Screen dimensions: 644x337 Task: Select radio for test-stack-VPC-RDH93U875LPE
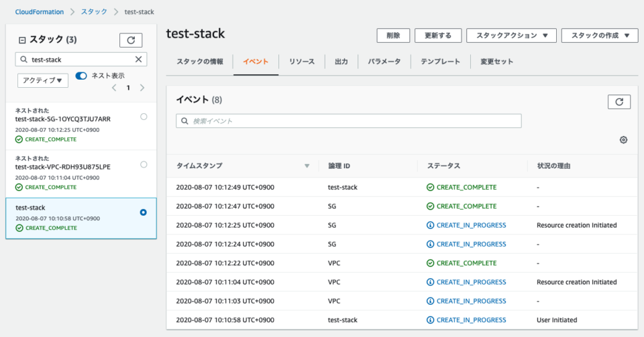coord(144,164)
